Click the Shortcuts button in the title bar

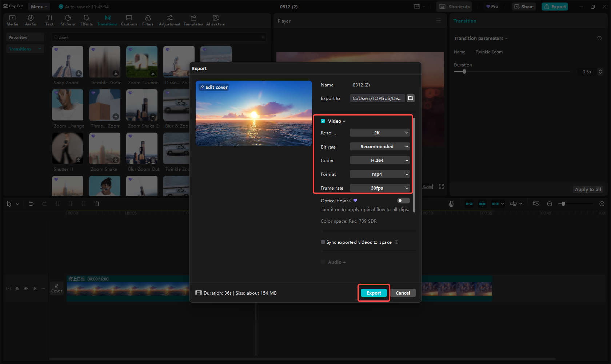pyautogui.click(x=454, y=7)
